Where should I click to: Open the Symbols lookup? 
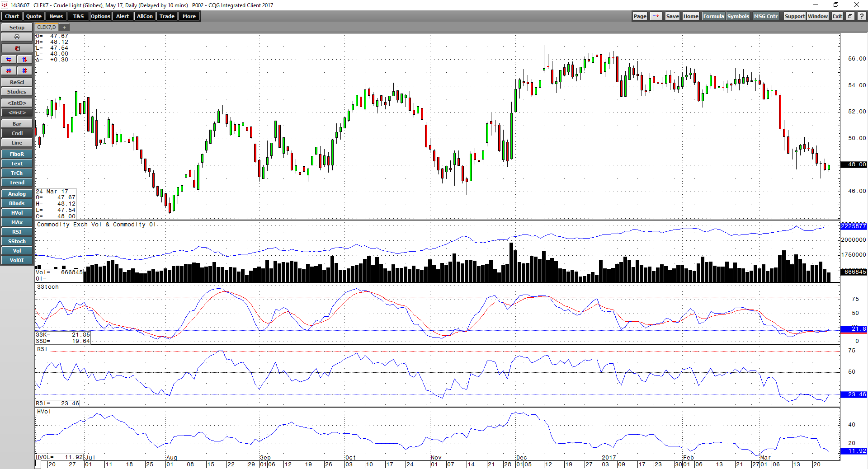738,16
